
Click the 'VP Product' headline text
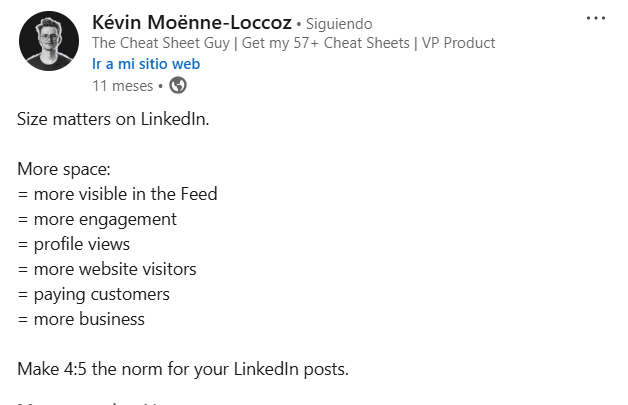459,43
